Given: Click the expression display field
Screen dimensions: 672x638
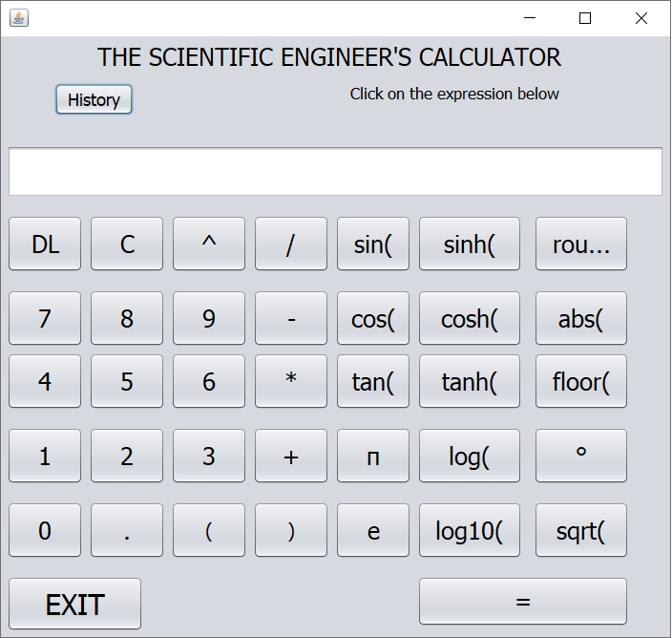Looking at the screenshot, I should pyautogui.click(x=335, y=172).
